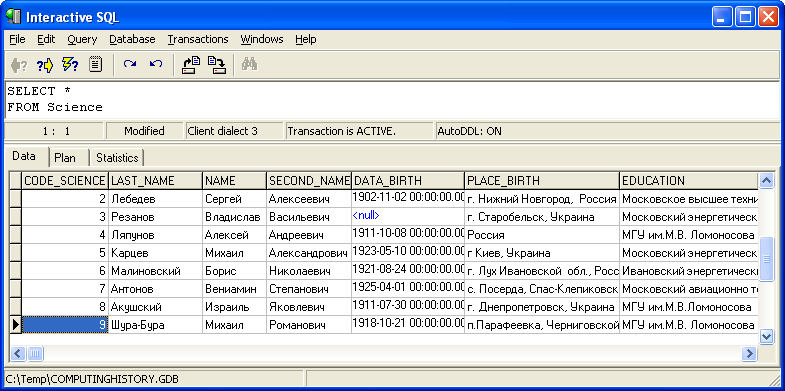Click the 'Modified' status panel
785x391 pixels.
145,131
